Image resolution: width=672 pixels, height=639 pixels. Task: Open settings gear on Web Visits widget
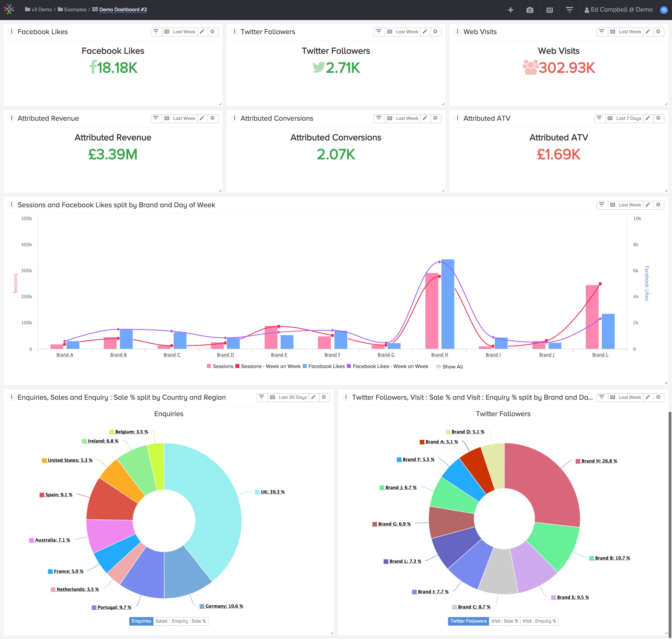point(658,32)
